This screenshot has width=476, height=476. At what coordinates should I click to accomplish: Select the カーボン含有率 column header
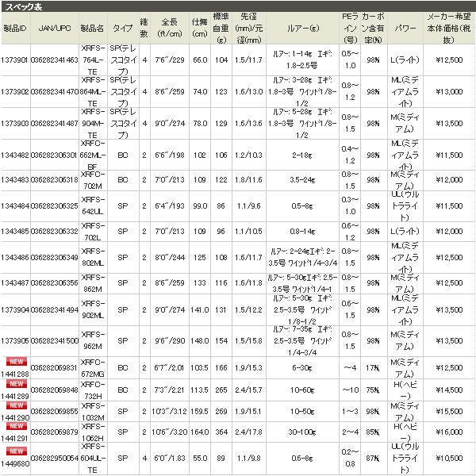pyautogui.click(x=374, y=28)
